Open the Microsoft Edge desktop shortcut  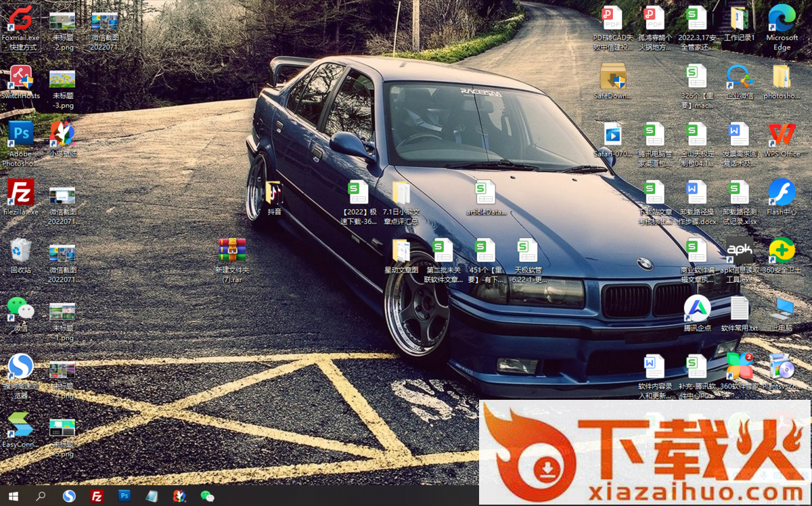(782, 19)
